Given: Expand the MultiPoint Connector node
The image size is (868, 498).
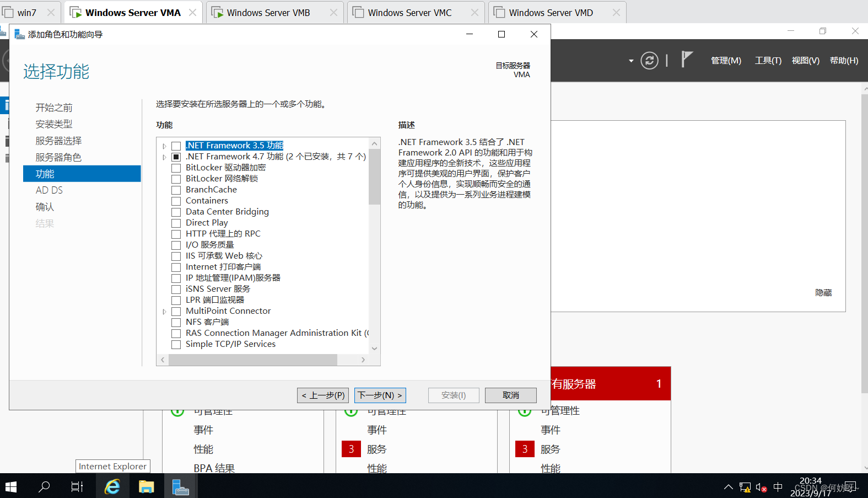Looking at the screenshot, I should point(164,312).
